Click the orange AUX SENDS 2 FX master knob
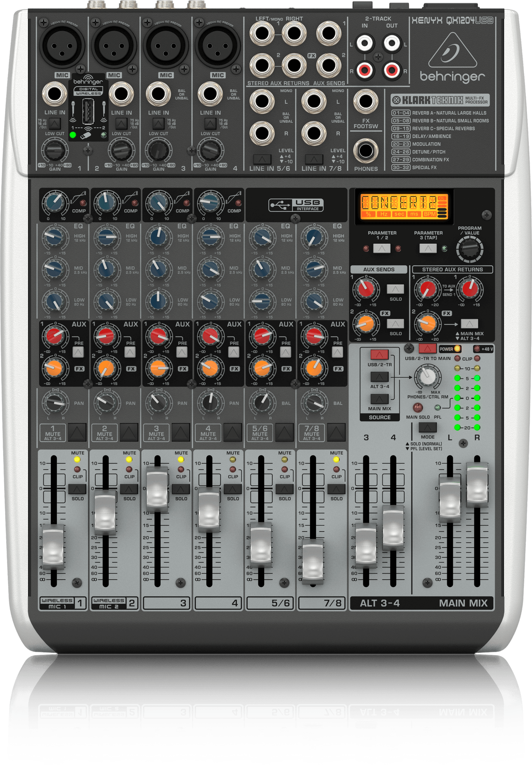 [x=366, y=323]
